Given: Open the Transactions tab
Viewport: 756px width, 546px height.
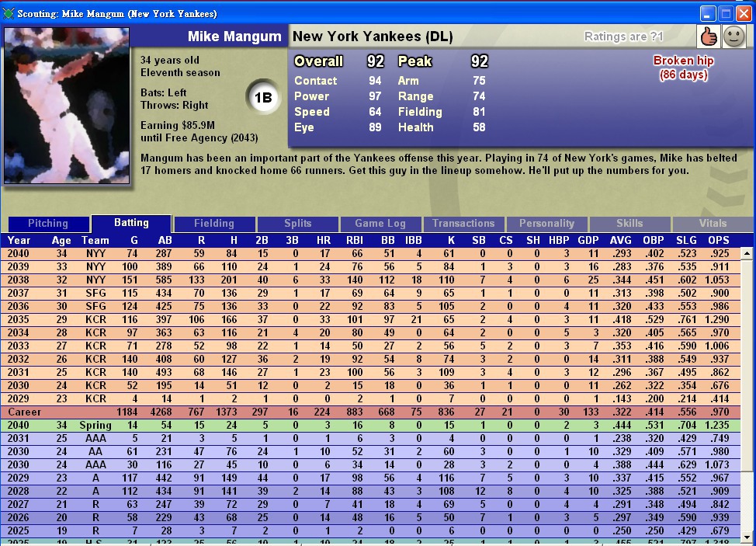Looking at the screenshot, I should (x=463, y=224).
